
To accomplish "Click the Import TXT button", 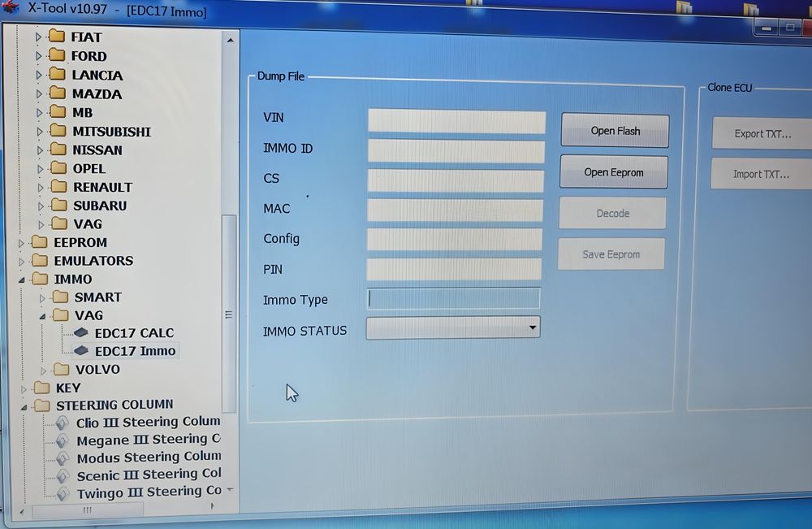I will pos(762,174).
